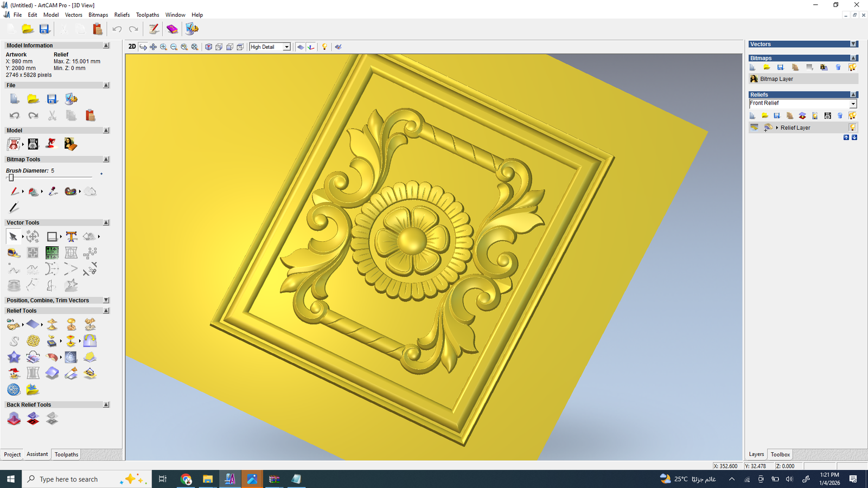Viewport: 868px width, 488px height.
Task: Toggle the 2D view button
Action: click(x=132, y=47)
